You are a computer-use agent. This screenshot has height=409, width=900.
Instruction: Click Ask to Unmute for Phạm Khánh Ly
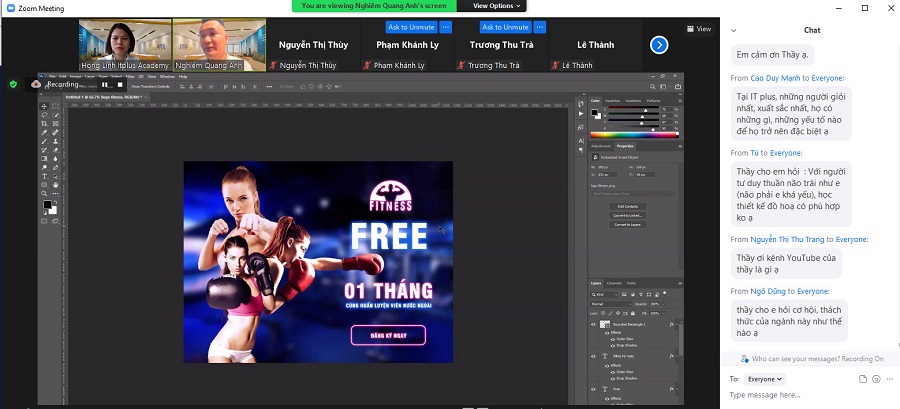410,27
